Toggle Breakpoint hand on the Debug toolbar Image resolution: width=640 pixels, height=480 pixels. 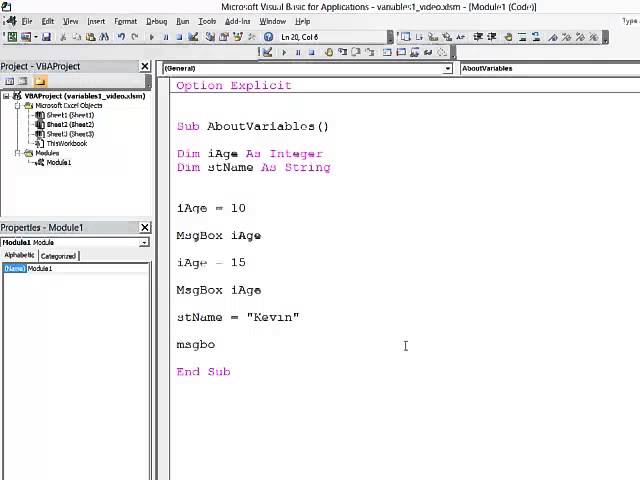[x=329, y=52]
